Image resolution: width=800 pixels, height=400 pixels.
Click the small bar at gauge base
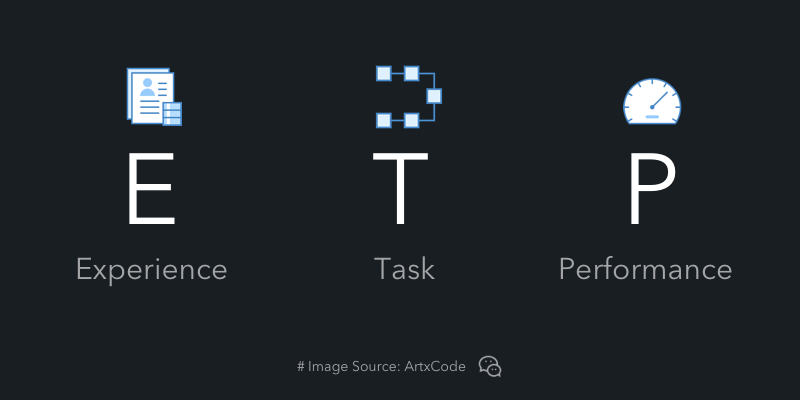click(652, 117)
